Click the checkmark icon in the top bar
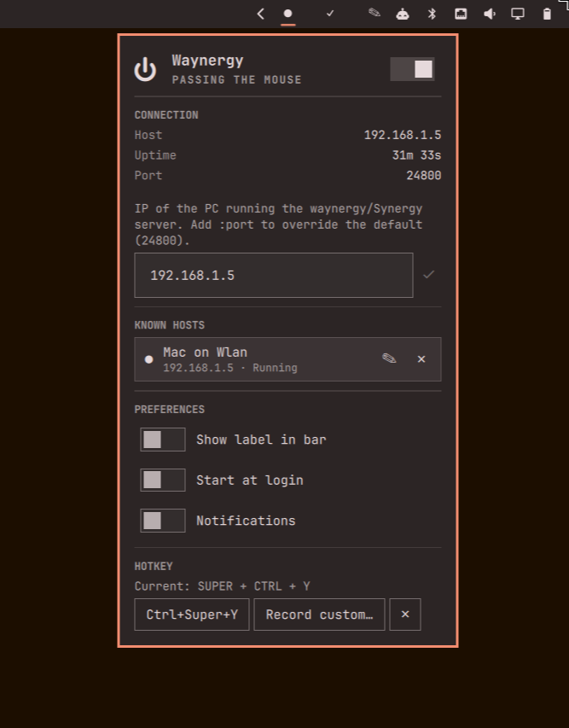This screenshot has width=569, height=728. click(330, 14)
